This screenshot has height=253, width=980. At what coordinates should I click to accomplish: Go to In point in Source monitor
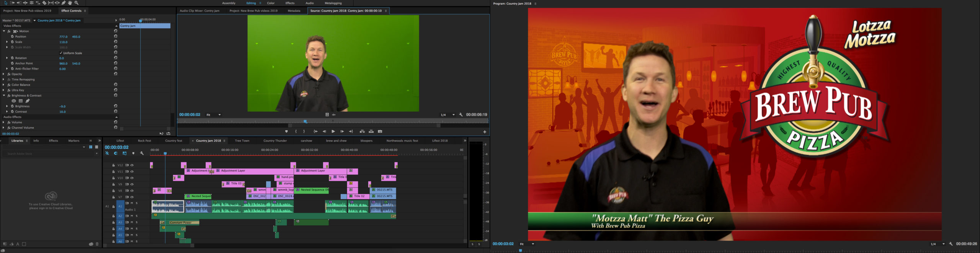(315, 131)
